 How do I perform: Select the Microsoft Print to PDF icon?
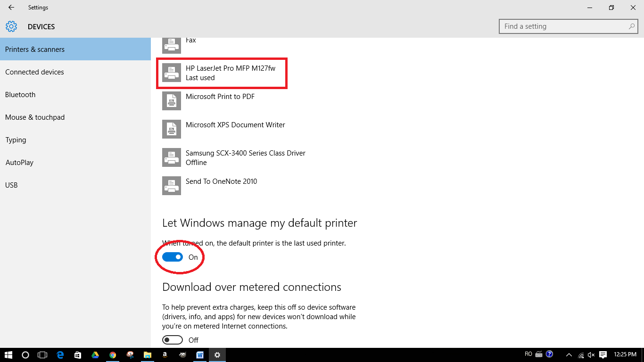172,101
